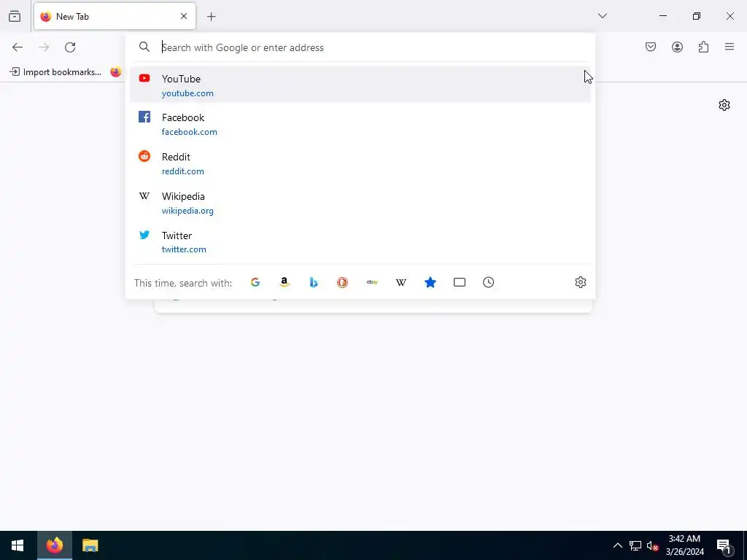
Task: Open File Explorer from taskbar
Action: (90, 545)
